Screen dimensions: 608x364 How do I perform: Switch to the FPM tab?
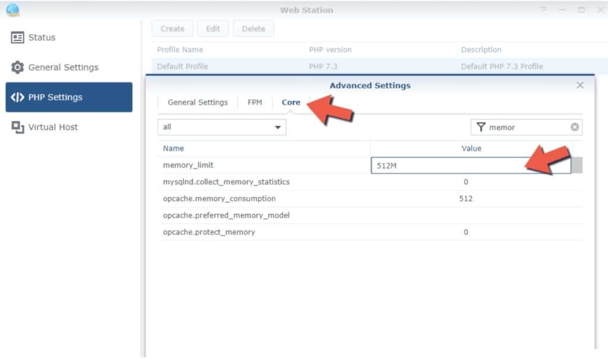point(255,102)
